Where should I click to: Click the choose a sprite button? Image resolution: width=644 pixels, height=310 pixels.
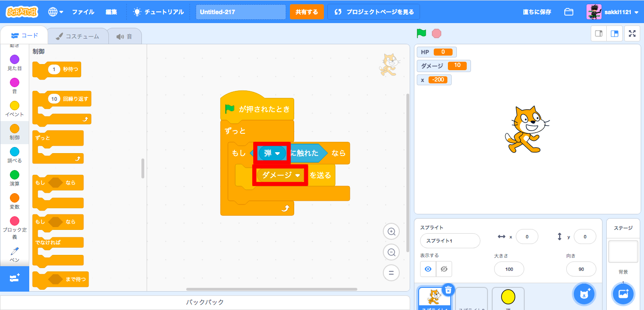(585, 294)
